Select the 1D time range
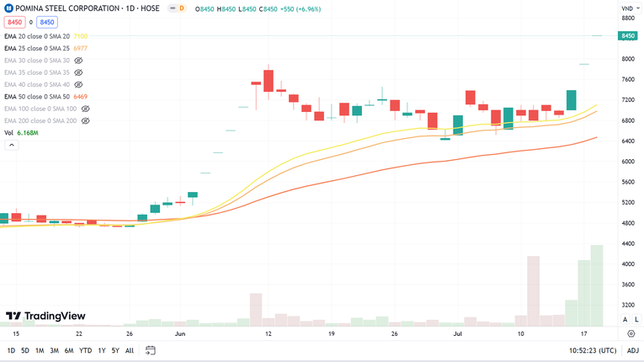 click(x=11, y=350)
